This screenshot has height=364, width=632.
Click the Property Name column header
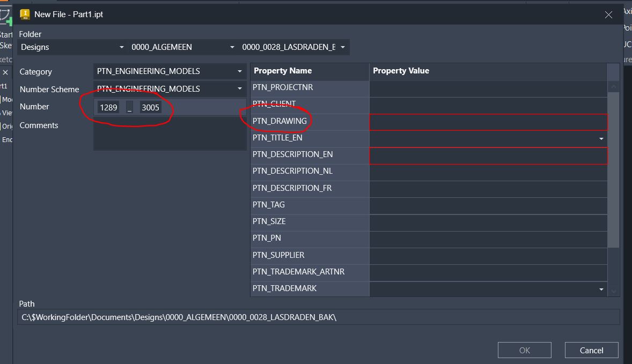[310, 71]
